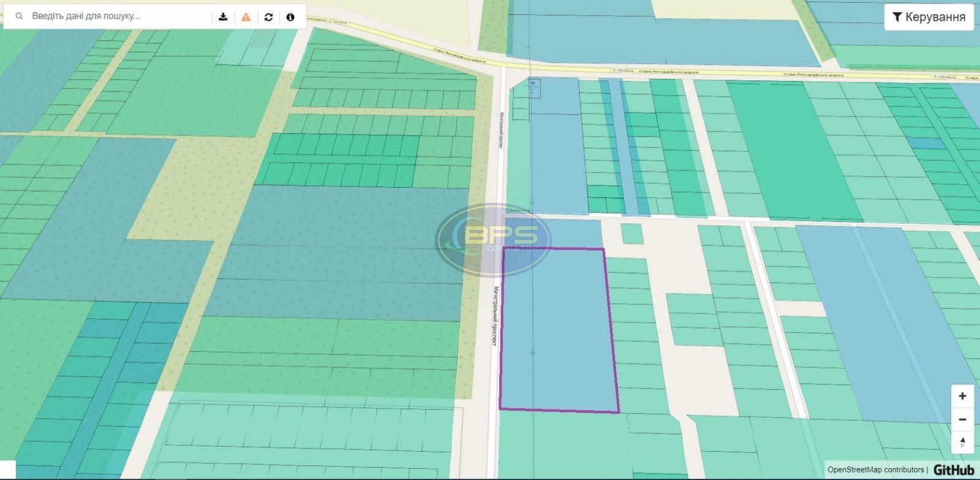Click the download icon in search bar
The height and width of the screenshot is (480, 980).
[x=224, y=17]
